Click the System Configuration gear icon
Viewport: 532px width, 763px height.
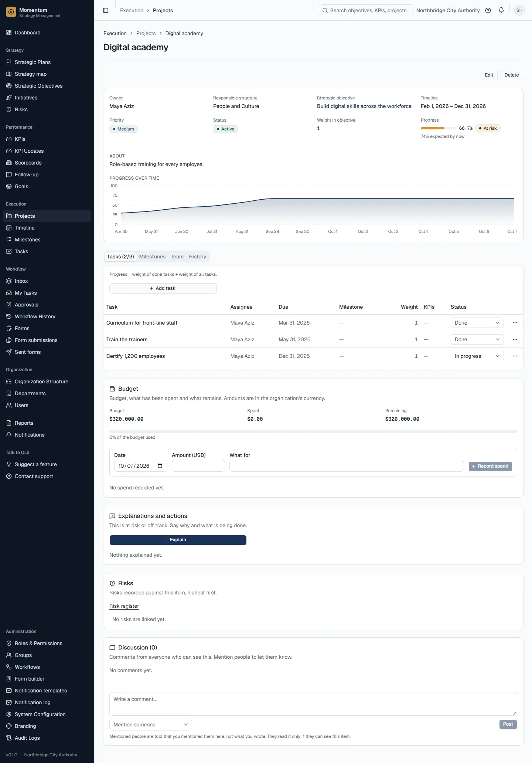[9, 714]
